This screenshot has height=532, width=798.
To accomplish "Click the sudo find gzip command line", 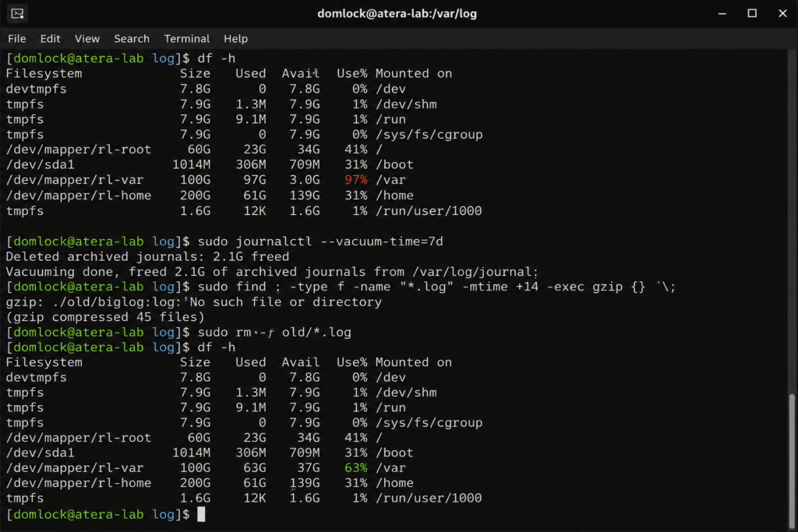I will pos(436,287).
